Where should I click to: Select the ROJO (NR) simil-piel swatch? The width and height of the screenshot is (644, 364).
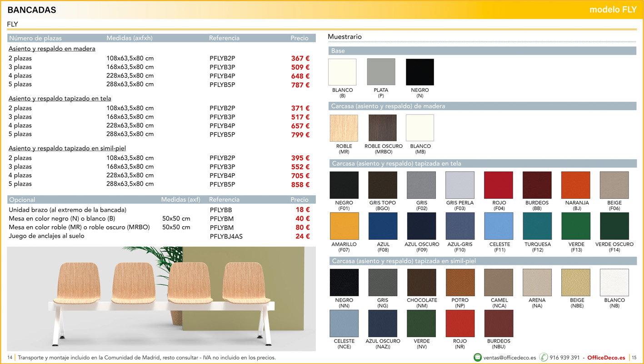click(460, 324)
